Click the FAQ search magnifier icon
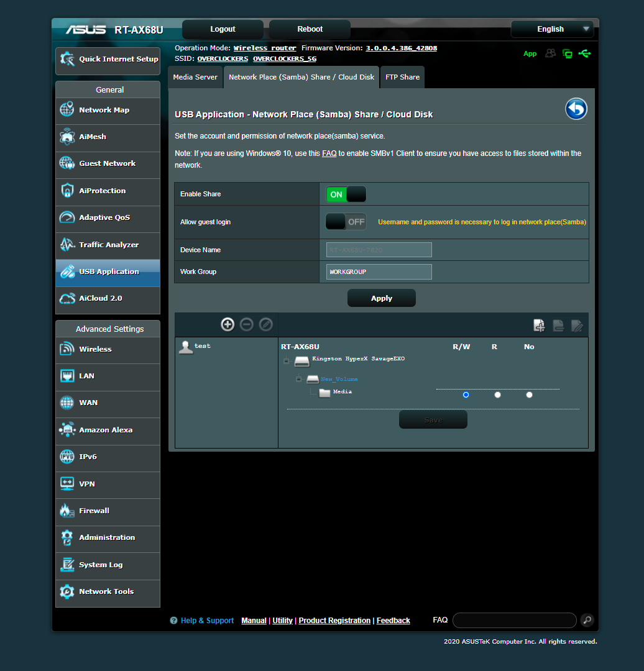Screen dimensions: 644x671 click(x=587, y=620)
